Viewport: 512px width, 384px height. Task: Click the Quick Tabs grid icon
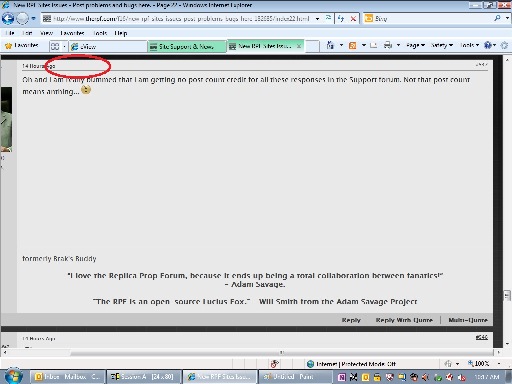55,46
